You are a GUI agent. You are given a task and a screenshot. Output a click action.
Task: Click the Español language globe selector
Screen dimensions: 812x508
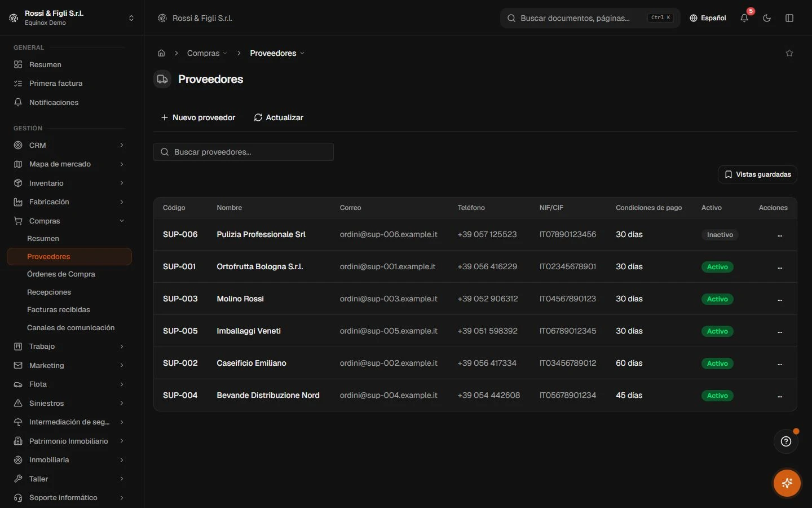708,18
